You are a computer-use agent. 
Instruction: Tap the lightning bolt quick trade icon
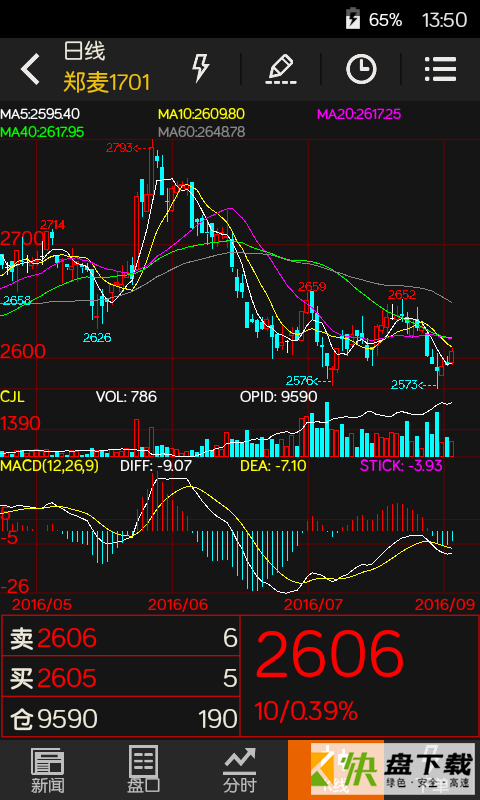(x=200, y=68)
